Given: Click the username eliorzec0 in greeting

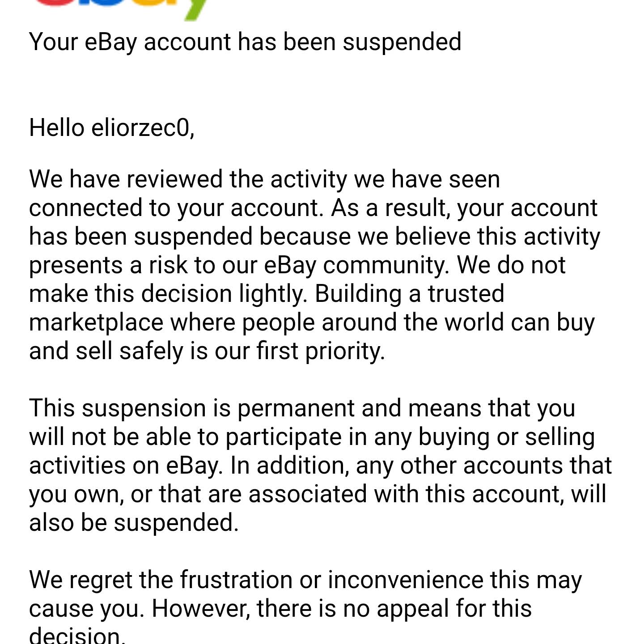Looking at the screenshot, I should coord(142,128).
